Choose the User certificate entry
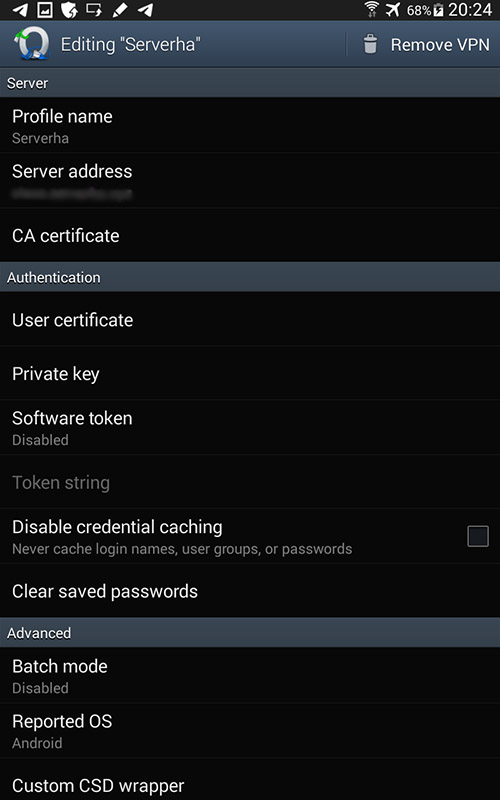This screenshot has width=500, height=800. point(250,319)
